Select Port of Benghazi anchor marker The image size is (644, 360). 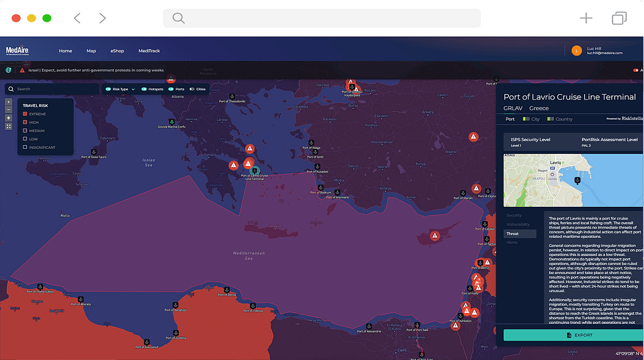coord(175,305)
